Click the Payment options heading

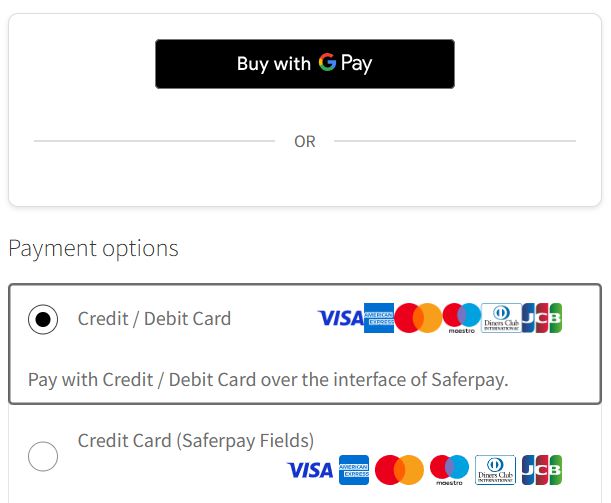point(93,248)
